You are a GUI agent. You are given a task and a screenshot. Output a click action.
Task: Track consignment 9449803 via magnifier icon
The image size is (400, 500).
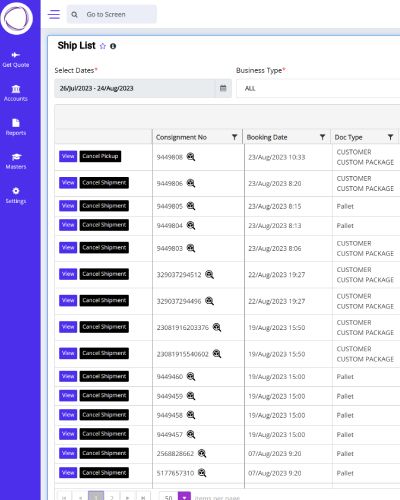191,248
